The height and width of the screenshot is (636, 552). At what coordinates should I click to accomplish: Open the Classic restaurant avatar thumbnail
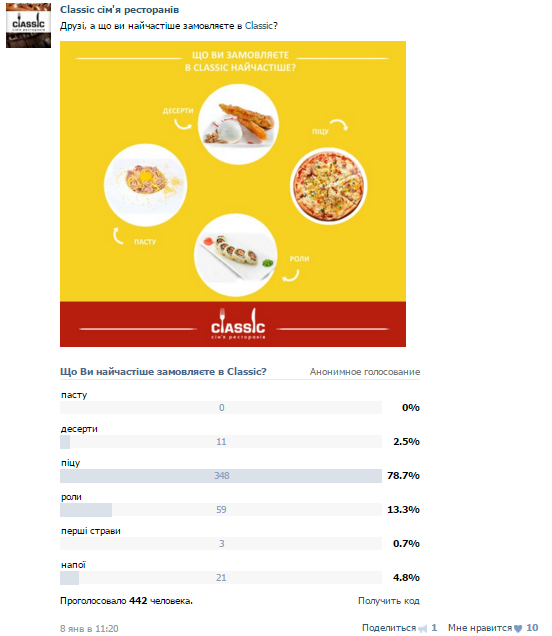click(x=28, y=26)
